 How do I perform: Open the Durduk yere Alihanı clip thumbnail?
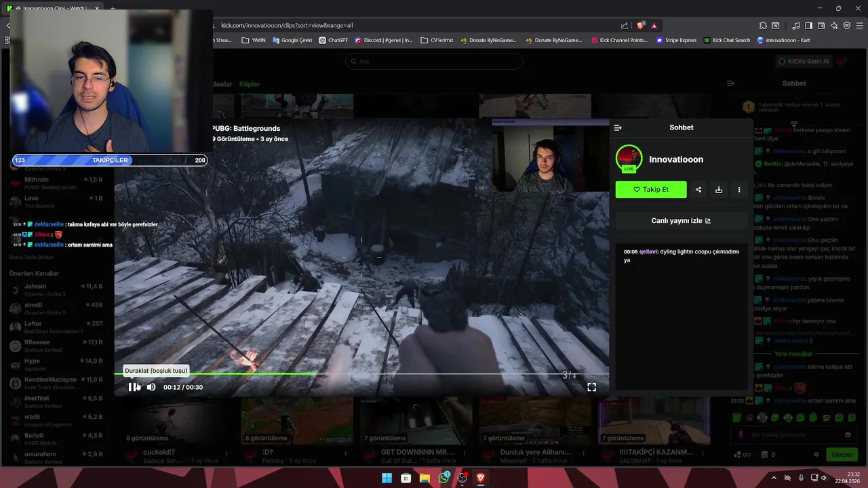535,420
